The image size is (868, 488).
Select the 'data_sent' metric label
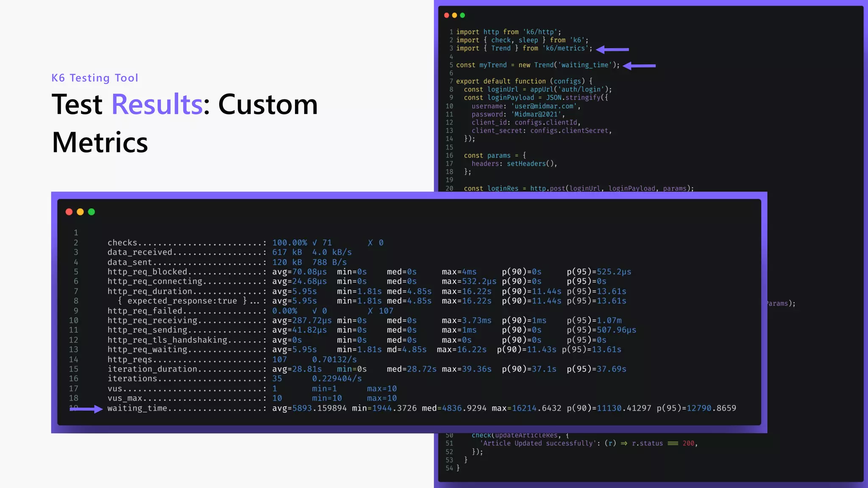[130, 262]
